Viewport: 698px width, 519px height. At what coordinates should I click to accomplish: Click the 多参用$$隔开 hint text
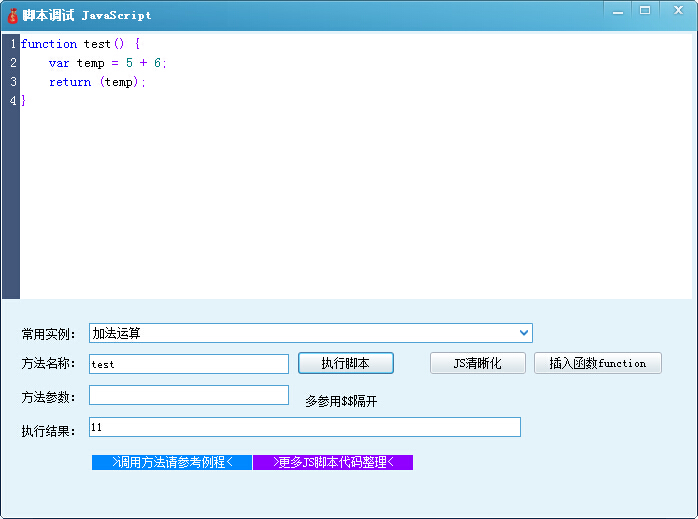tap(341, 401)
